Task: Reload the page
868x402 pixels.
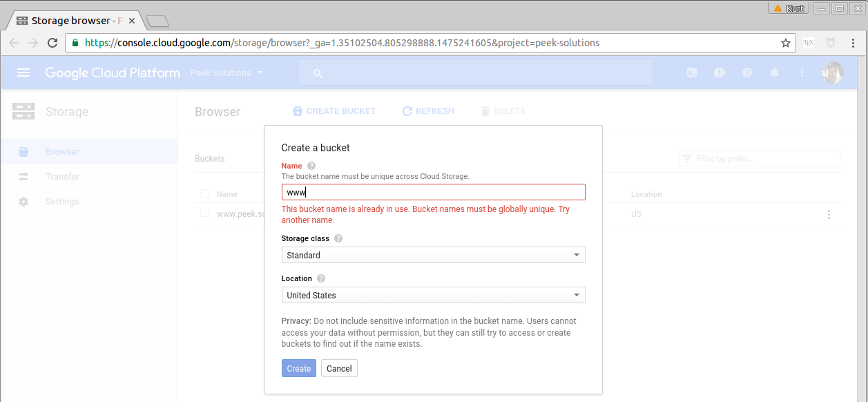Action: [x=52, y=43]
